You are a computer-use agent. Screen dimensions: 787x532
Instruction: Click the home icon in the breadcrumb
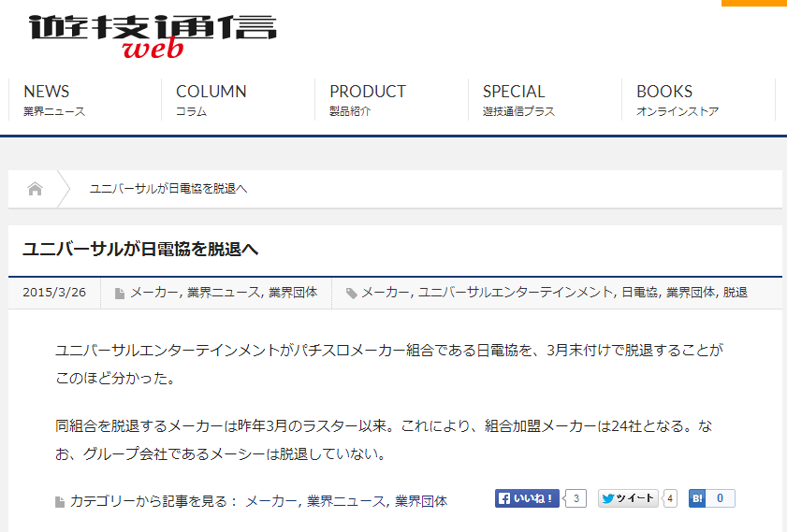[x=35, y=189]
